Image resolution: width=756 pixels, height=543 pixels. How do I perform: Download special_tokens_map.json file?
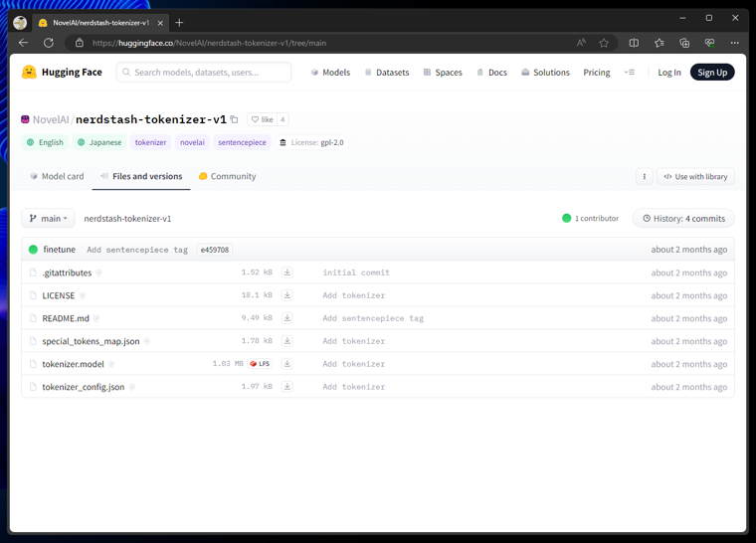(x=286, y=341)
